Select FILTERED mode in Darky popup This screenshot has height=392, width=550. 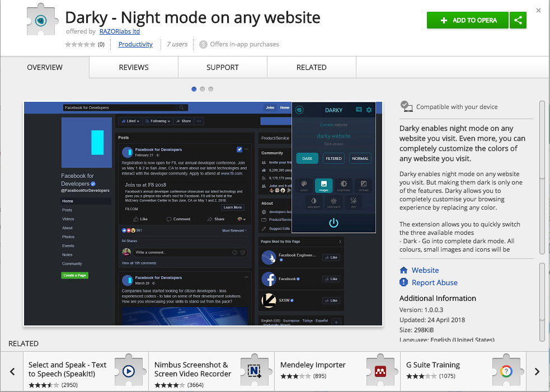[x=333, y=158]
